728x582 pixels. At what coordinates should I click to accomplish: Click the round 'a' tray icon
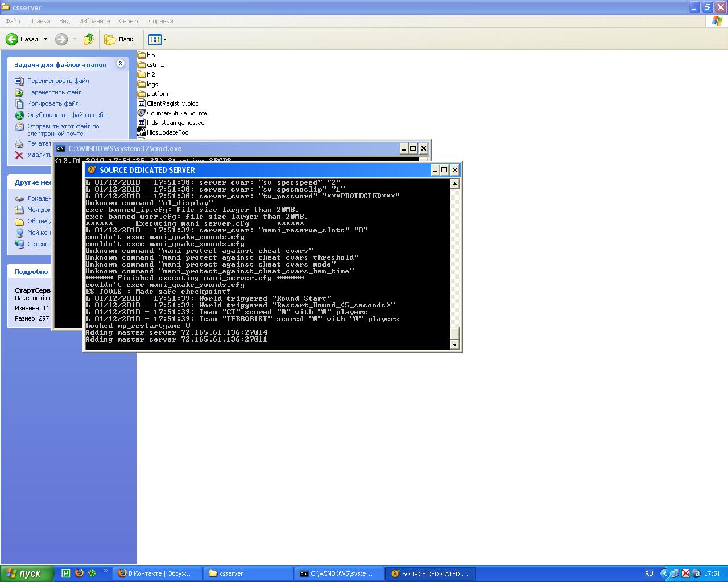[696, 573]
